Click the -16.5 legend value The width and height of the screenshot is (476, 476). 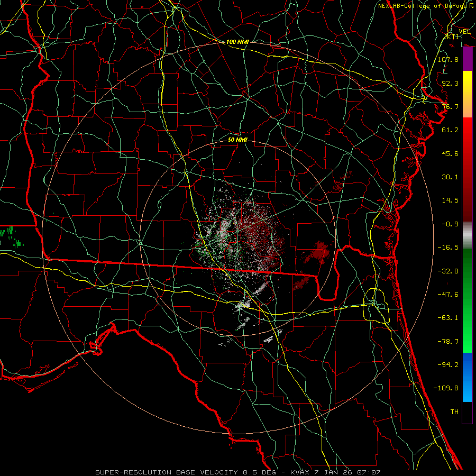point(448,248)
